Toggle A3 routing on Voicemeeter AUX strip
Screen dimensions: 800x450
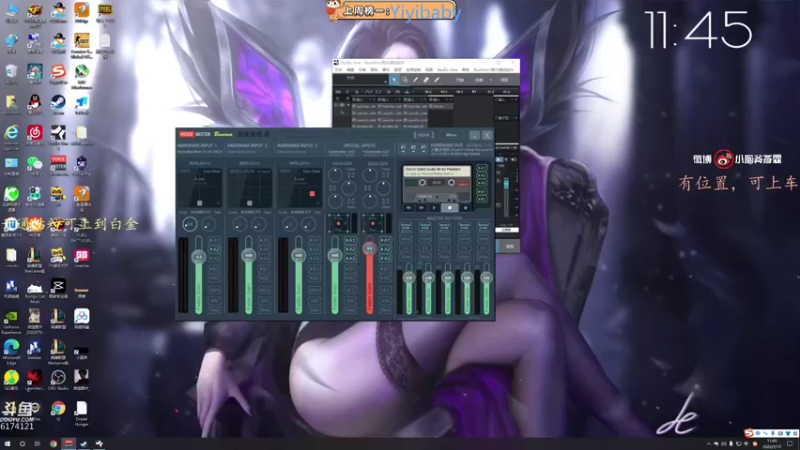click(x=385, y=258)
